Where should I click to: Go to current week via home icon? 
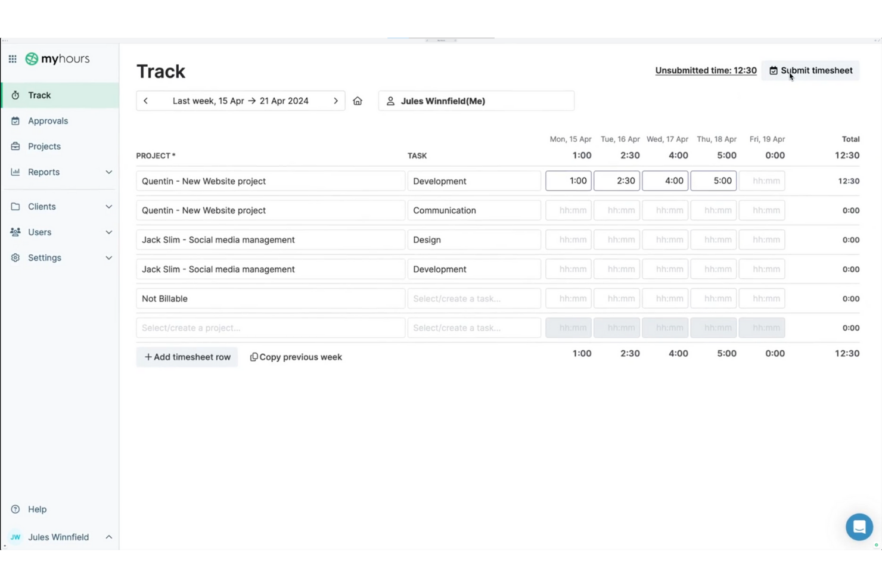pyautogui.click(x=358, y=101)
